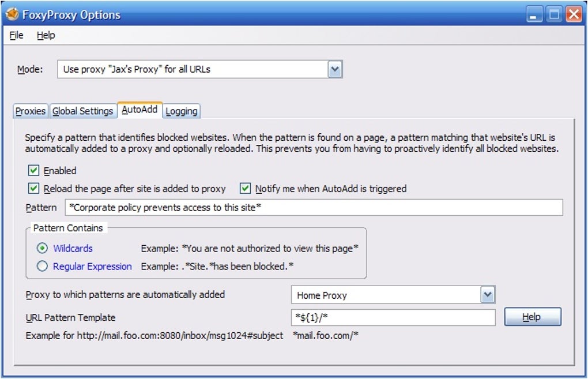Image resolution: width=588 pixels, height=379 pixels.
Task: Click the '*mail.foo.com/*' example result
Action: pyautogui.click(x=326, y=336)
